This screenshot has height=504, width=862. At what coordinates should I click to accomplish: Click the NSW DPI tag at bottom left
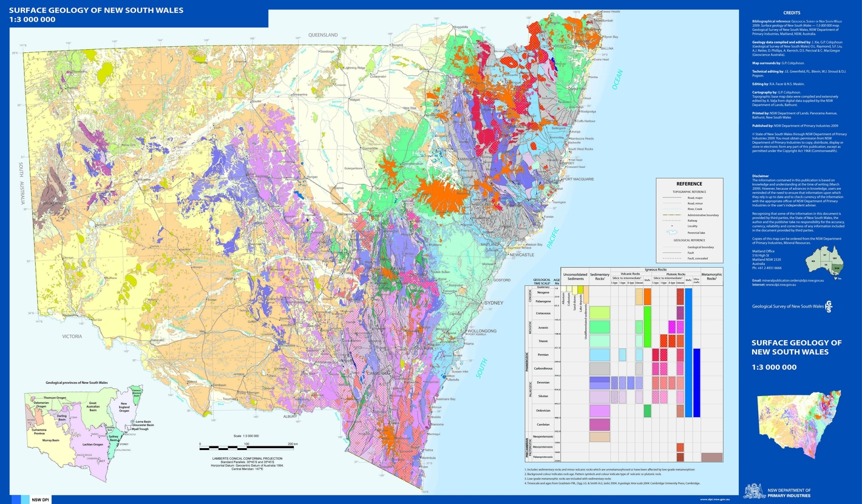40,499
